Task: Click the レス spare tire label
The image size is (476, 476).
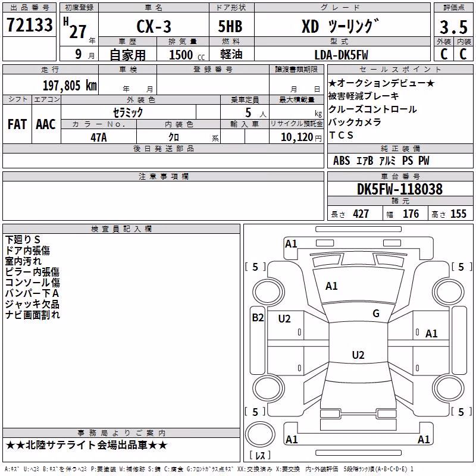Action: tap(260, 455)
